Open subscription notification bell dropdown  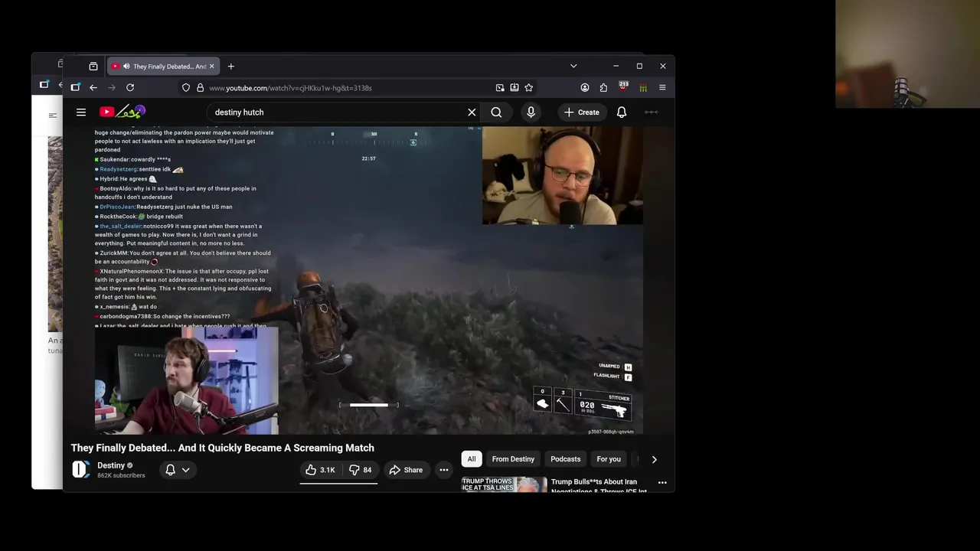click(x=177, y=470)
